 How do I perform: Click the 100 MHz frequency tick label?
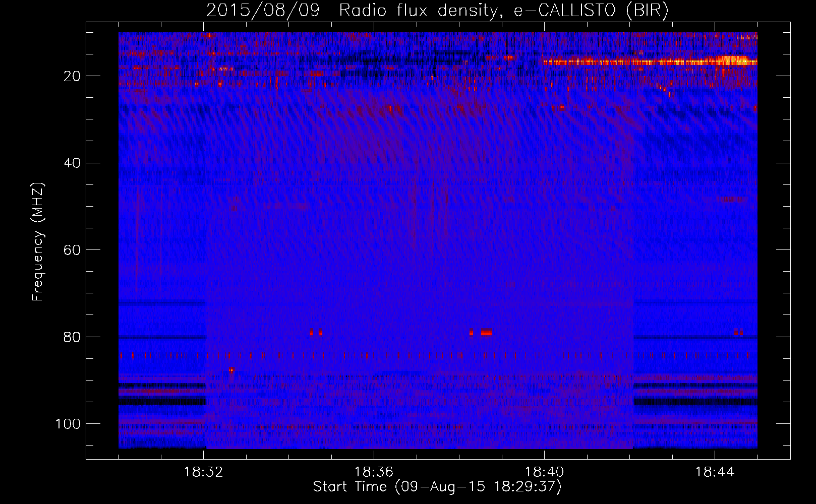tap(68, 424)
